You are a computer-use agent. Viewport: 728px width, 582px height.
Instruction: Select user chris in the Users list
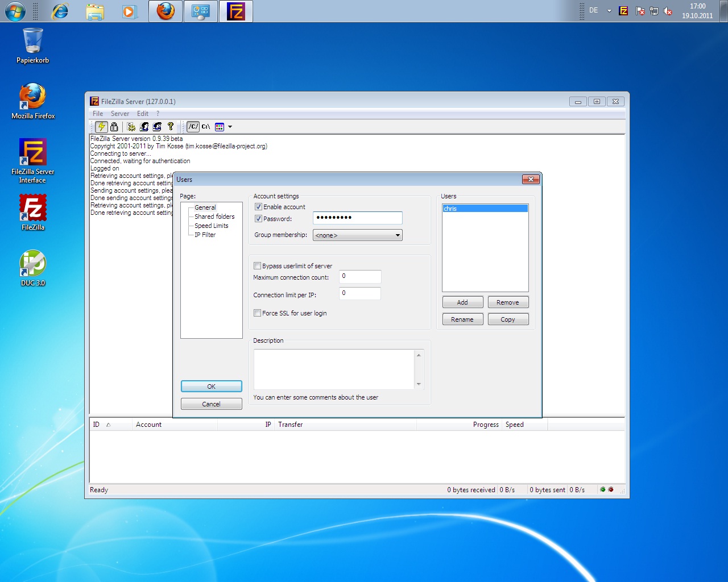(x=485, y=209)
